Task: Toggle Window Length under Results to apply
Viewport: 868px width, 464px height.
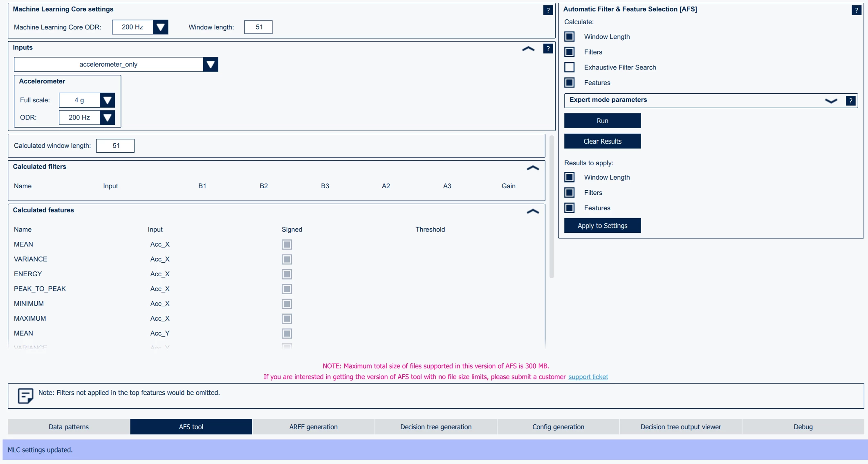Action: (x=569, y=177)
